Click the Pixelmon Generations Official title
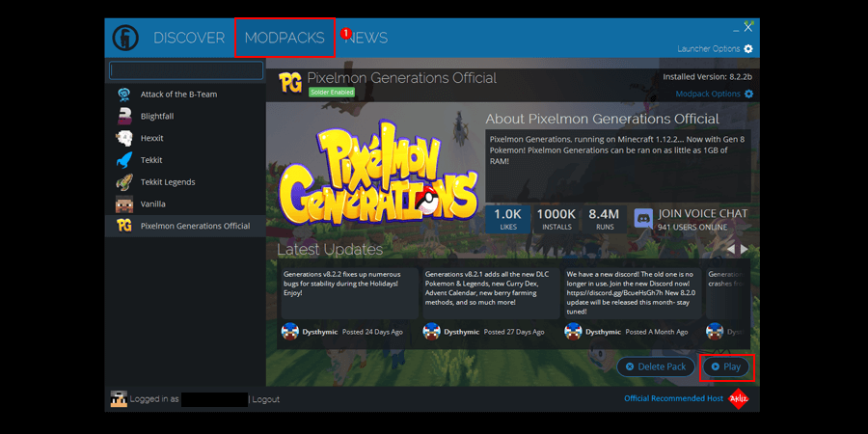 click(x=402, y=78)
